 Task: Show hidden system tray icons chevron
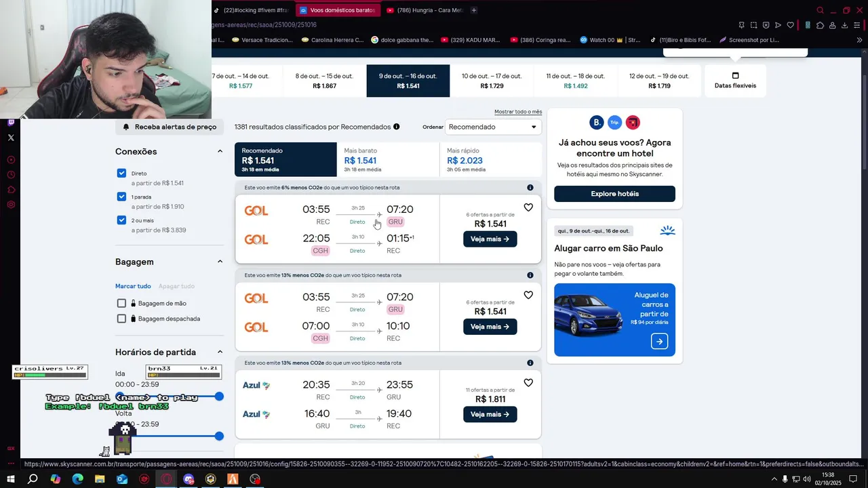pyautogui.click(x=774, y=479)
